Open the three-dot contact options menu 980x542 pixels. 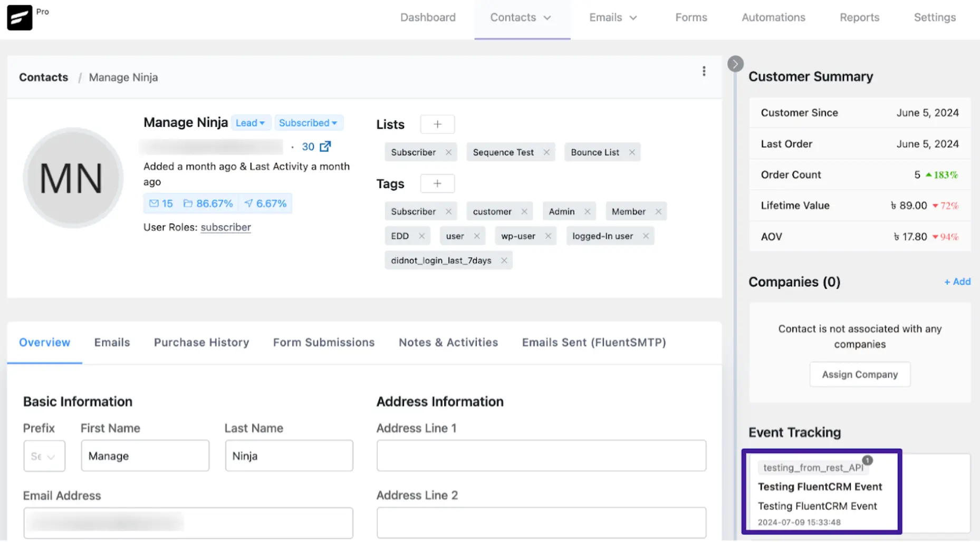click(x=704, y=71)
